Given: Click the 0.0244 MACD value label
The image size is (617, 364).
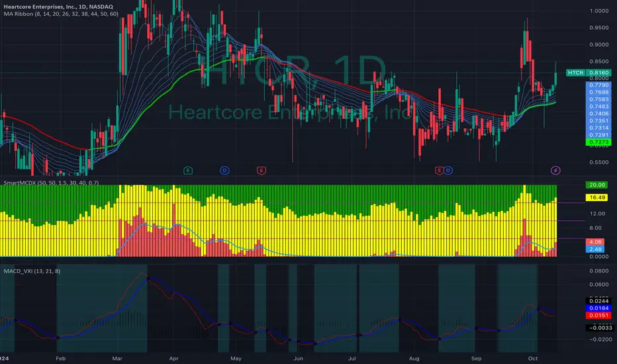Looking at the screenshot, I should pos(598,301).
